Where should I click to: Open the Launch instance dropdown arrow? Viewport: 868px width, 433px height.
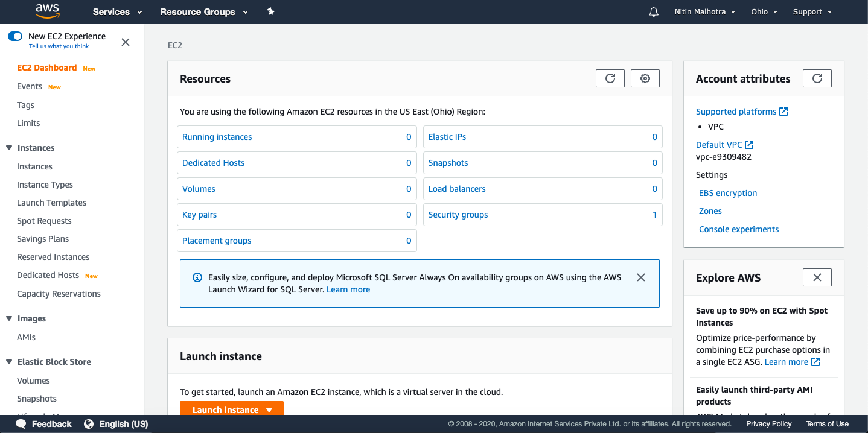(x=269, y=410)
